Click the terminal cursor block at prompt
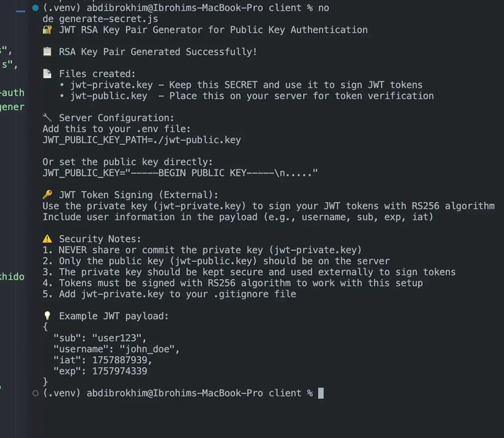The height and width of the screenshot is (438, 504). click(321, 393)
